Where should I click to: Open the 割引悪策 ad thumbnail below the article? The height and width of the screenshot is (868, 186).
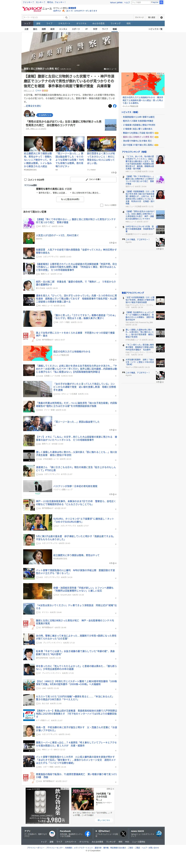(101, 144)
